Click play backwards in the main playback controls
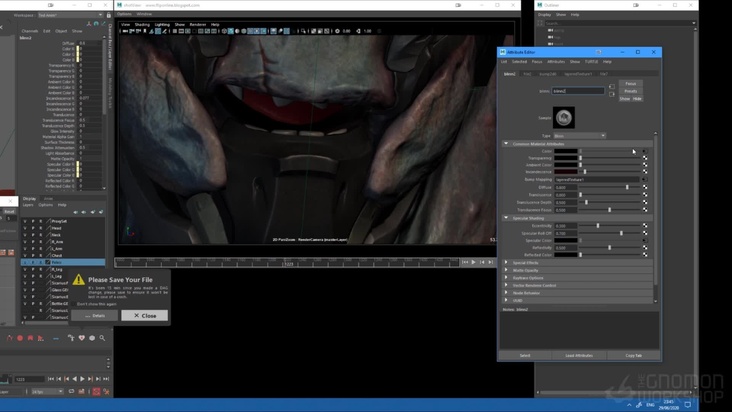This screenshot has height=412, width=732. (75, 379)
